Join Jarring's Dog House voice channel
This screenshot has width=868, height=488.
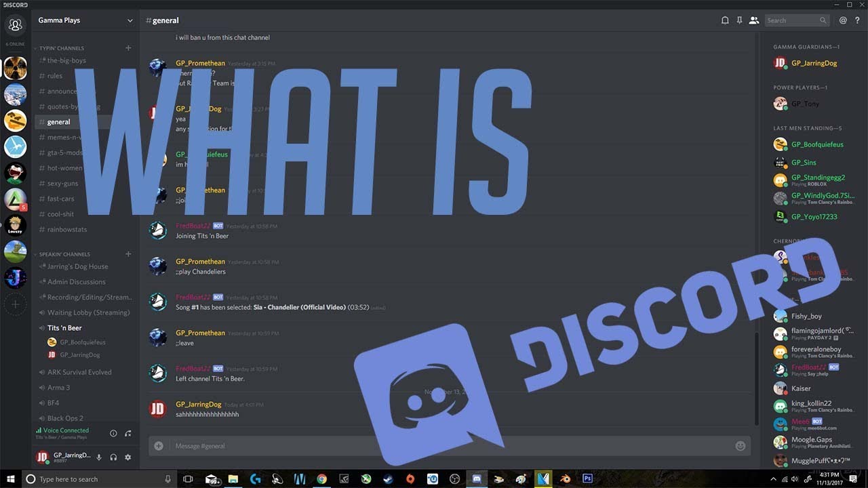77,266
